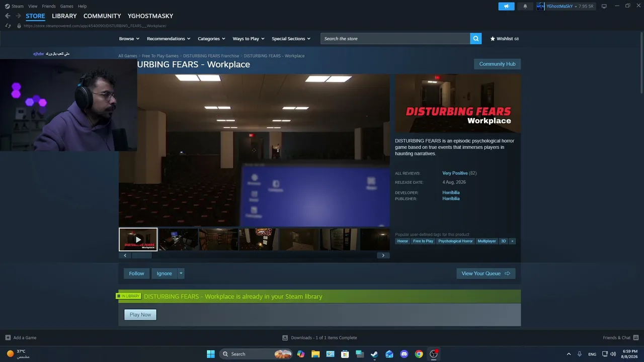
Task: Click the microphone tray icon
Action: pyautogui.click(x=580, y=354)
